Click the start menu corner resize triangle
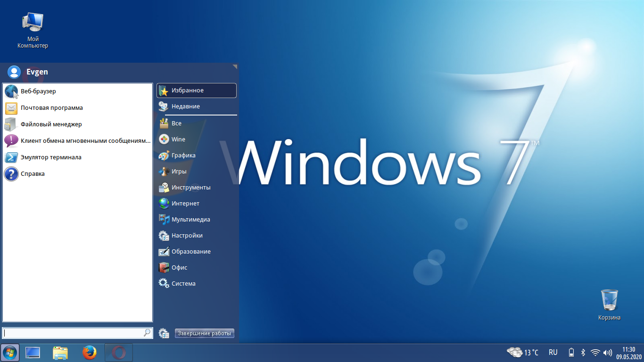The width and height of the screenshot is (644, 362). click(x=235, y=67)
